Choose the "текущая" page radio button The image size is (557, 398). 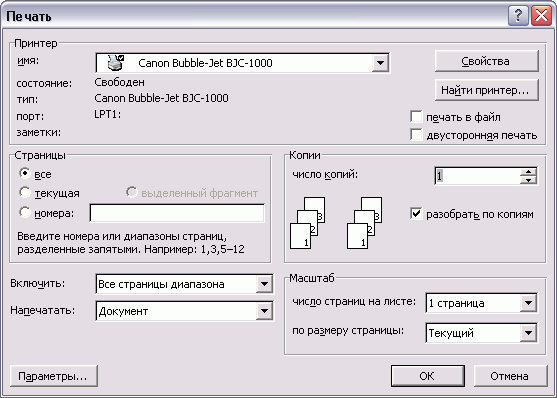point(25,192)
